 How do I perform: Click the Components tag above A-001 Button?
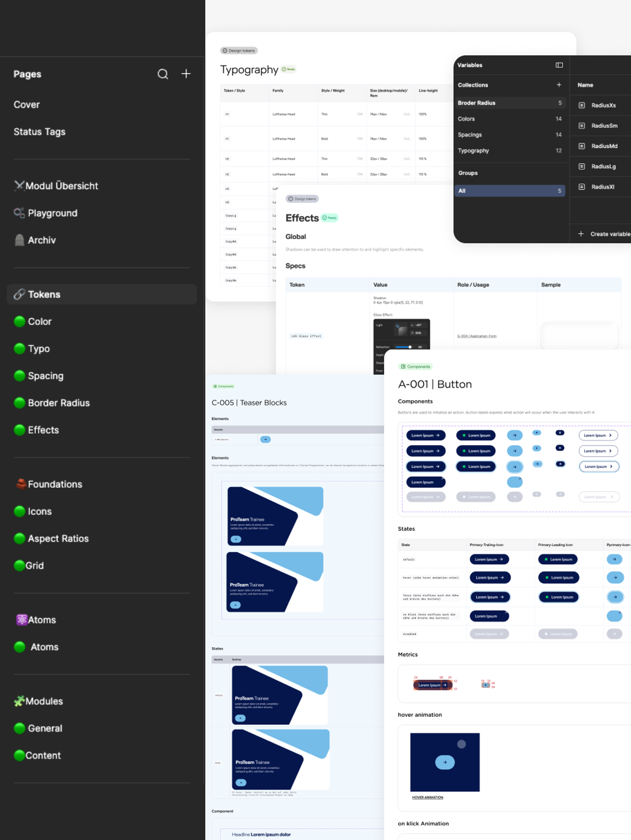click(415, 366)
